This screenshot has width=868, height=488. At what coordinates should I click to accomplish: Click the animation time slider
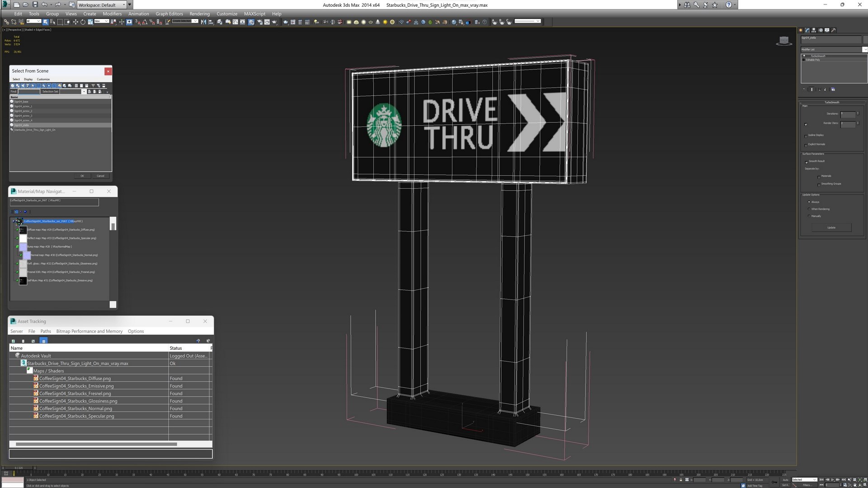[x=19, y=468]
